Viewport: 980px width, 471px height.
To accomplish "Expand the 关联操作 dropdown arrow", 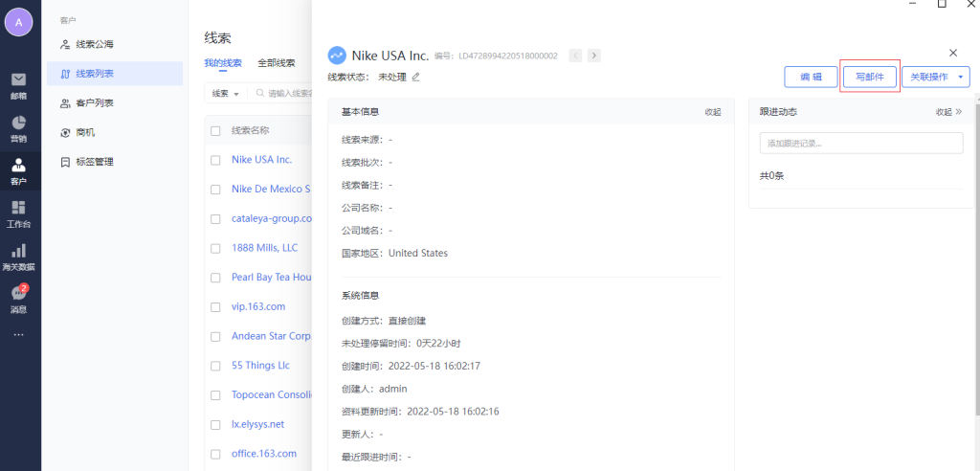I will point(960,78).
